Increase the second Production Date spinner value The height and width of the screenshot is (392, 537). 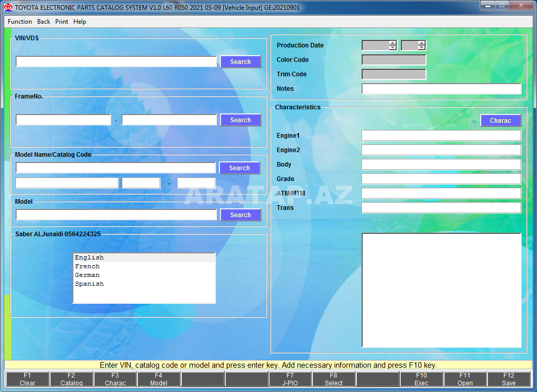421,43
